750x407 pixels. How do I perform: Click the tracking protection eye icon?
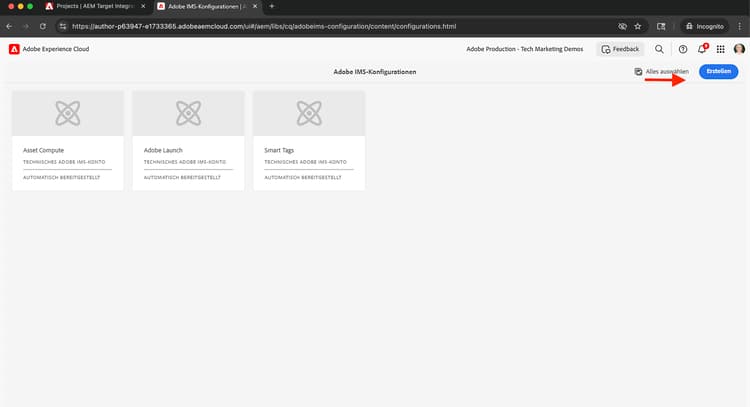(x=622, y=26)
